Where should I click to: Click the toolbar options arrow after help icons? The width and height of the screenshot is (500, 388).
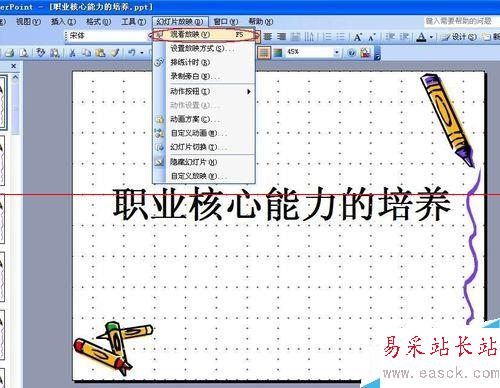[x=378, y=53]
